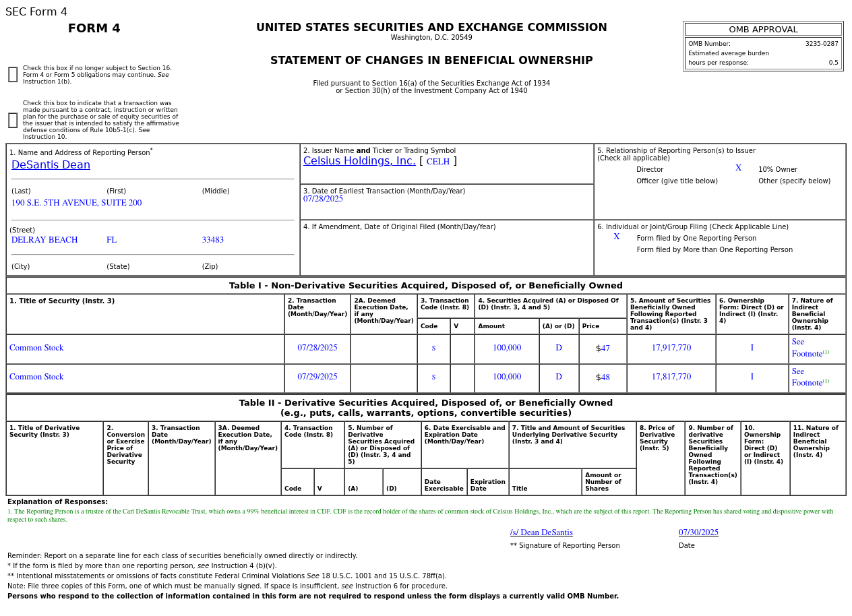The width and height of the screenshot is (852, 616).
Task: Click the '5. Amount of Securities Beneficially Owned' header
Action: tap(671, 314)
